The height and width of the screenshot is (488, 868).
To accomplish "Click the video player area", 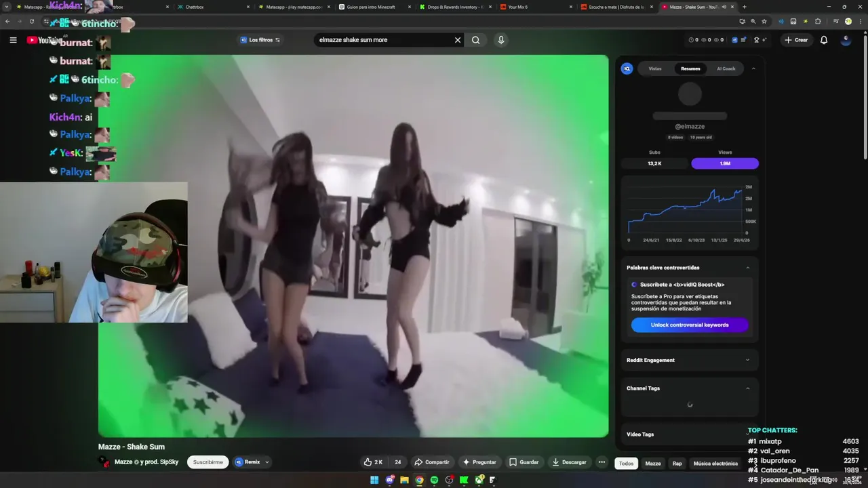I will click(353, 246).
